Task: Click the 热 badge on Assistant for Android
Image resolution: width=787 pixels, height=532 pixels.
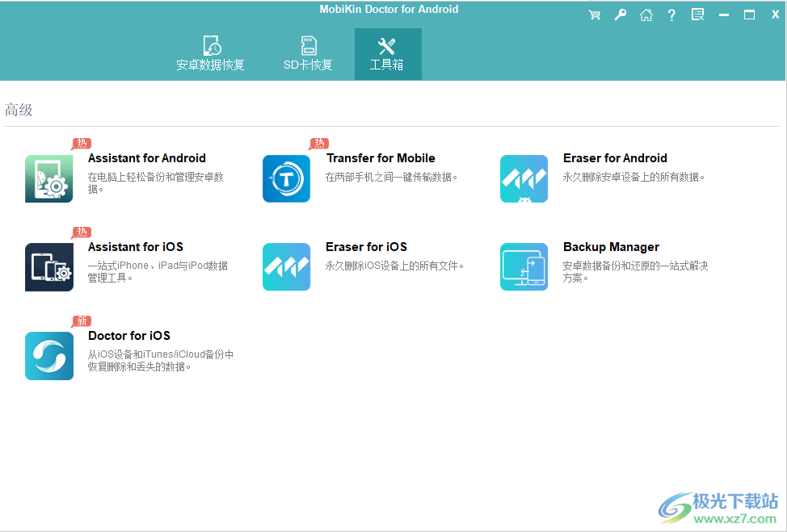Action: (81, 143)
